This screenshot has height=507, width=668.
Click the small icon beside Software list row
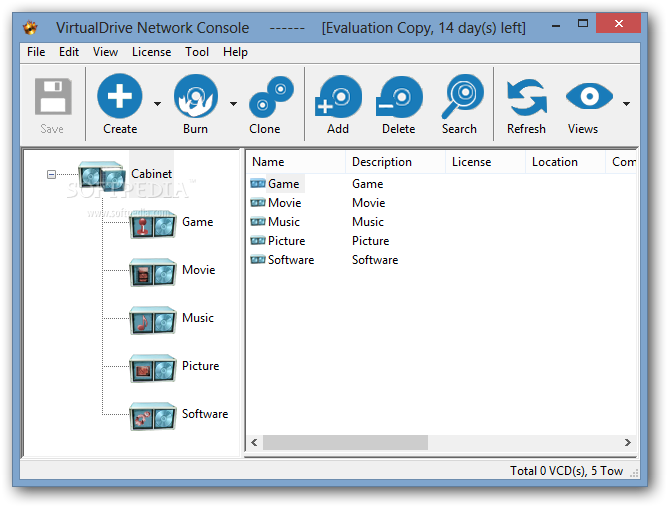[258, 259]
